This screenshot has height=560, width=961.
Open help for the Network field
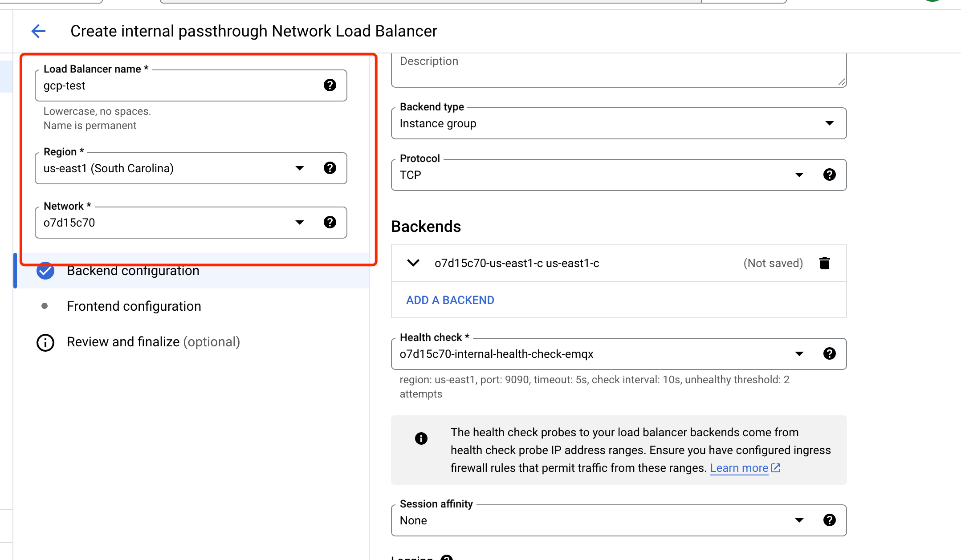[x=330, y=223]
